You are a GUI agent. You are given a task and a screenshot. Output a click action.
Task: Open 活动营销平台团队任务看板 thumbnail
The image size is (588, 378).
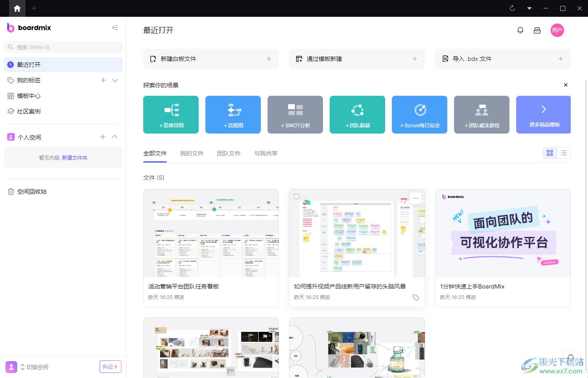click(x=211, y=233)
